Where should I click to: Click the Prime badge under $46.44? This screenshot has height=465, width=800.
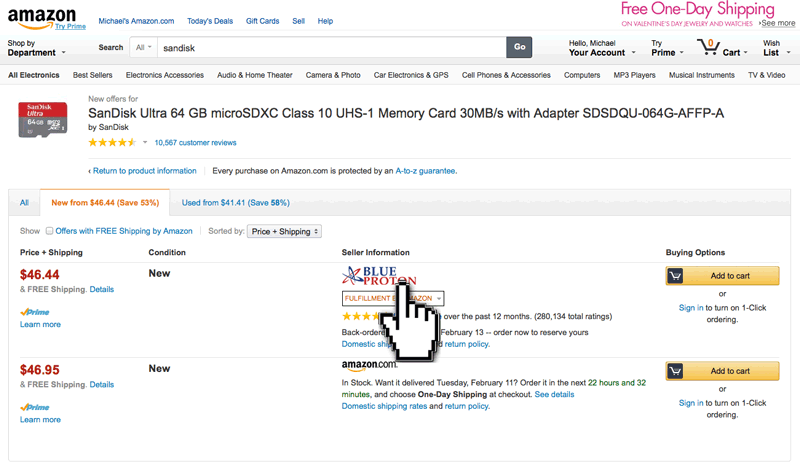pos(35,312)
